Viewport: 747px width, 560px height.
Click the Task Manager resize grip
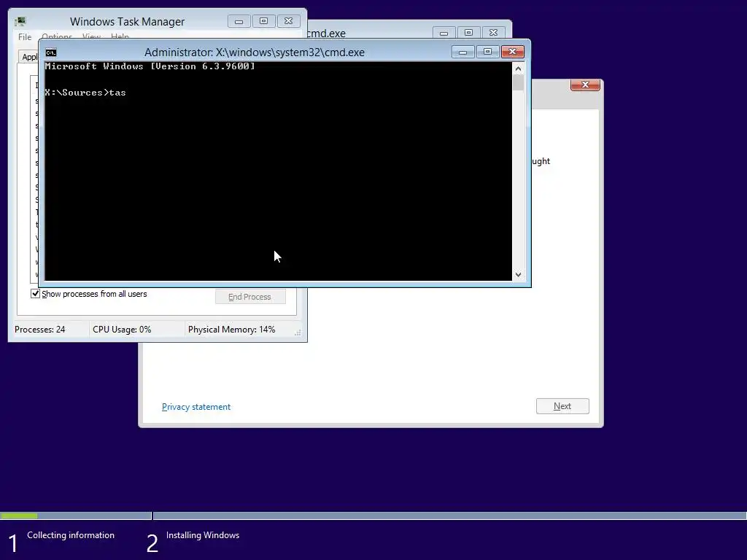[x=298, y=332]
